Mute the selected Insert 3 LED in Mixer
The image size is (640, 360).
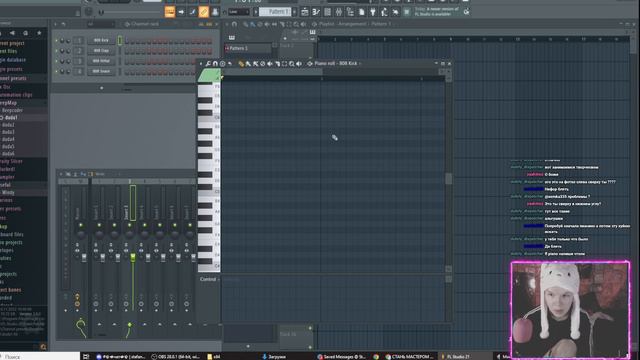coord(130,225)
